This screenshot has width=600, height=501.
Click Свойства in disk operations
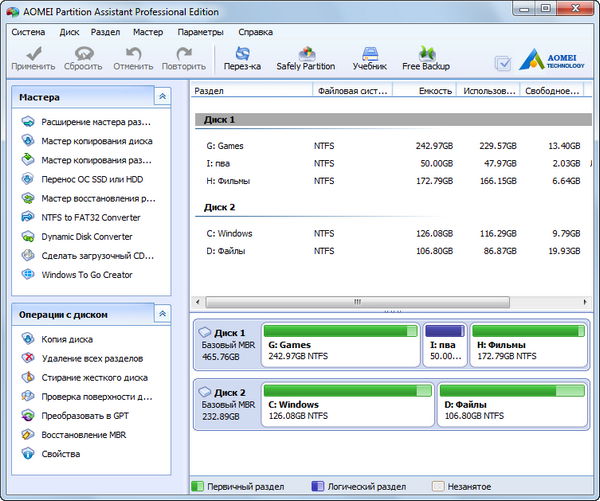[60, 454]
